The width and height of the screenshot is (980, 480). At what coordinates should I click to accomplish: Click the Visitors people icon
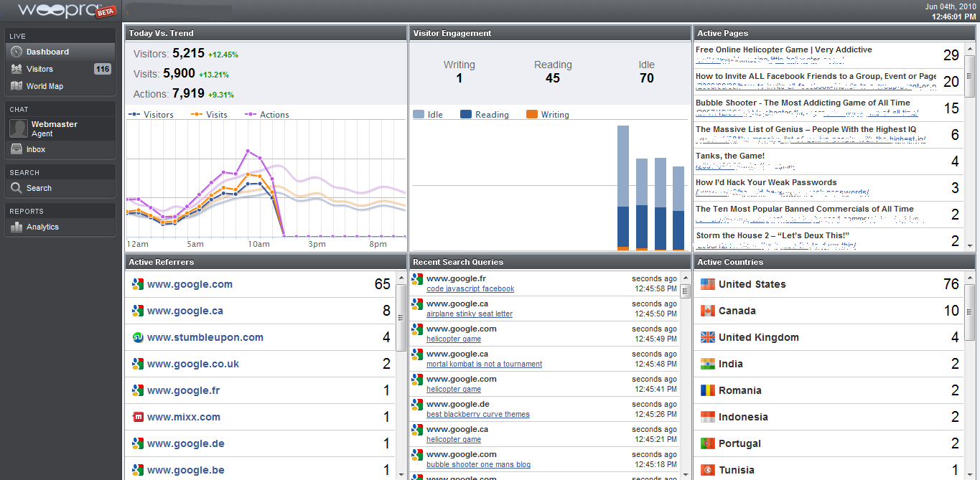coord(17,69)
